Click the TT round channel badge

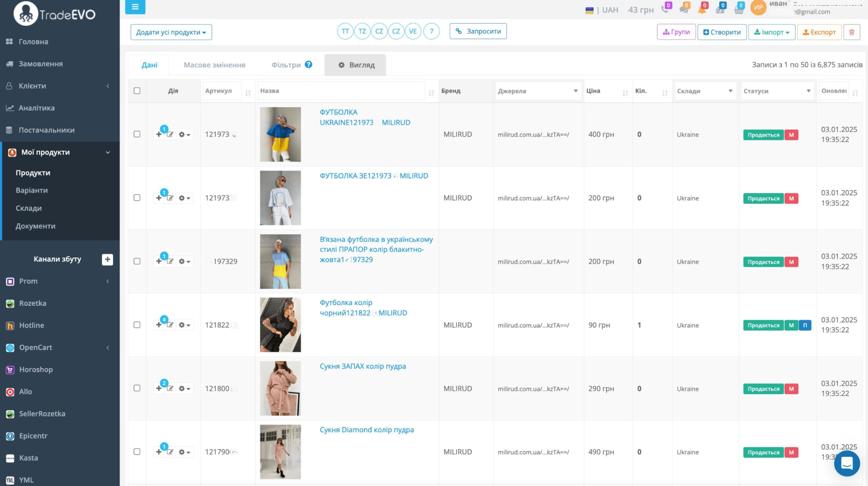click(345, 31)
